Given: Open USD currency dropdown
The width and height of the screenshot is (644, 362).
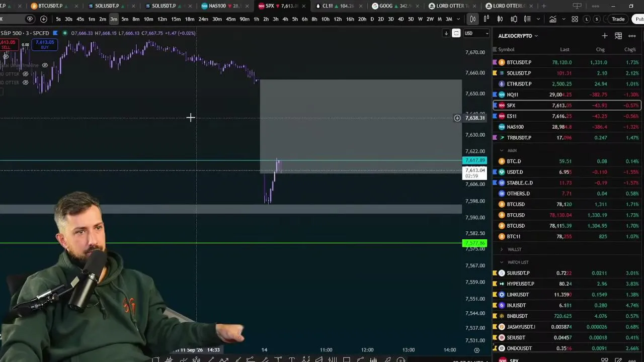Looking at the screenshot, I should click(x=476, y=33).
